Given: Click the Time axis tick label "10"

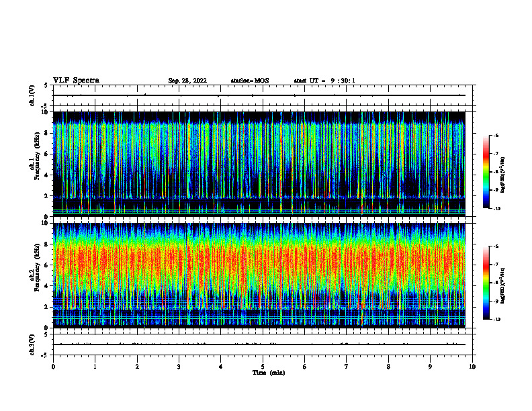Looking at the screenshot, I should pos(472,367).
